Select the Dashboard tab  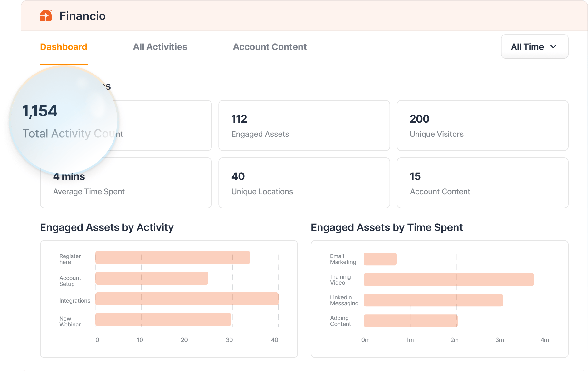coord(64,47)
